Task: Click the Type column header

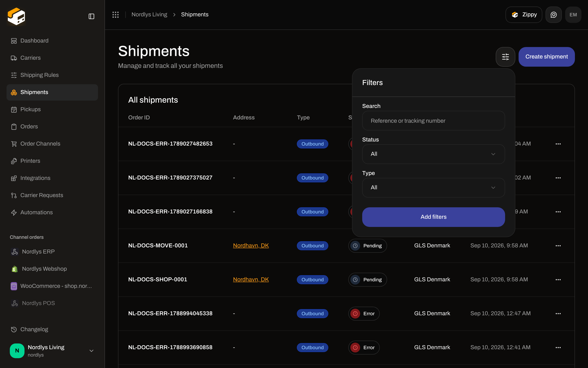Action: point(303,118)
